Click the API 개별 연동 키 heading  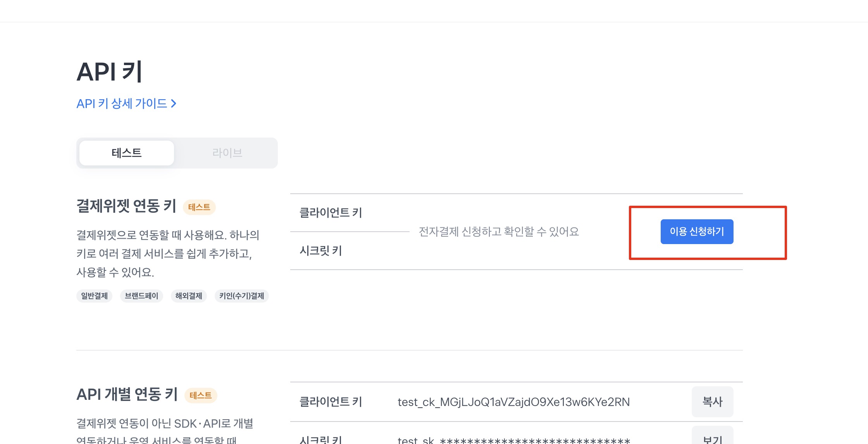[127, 394]
